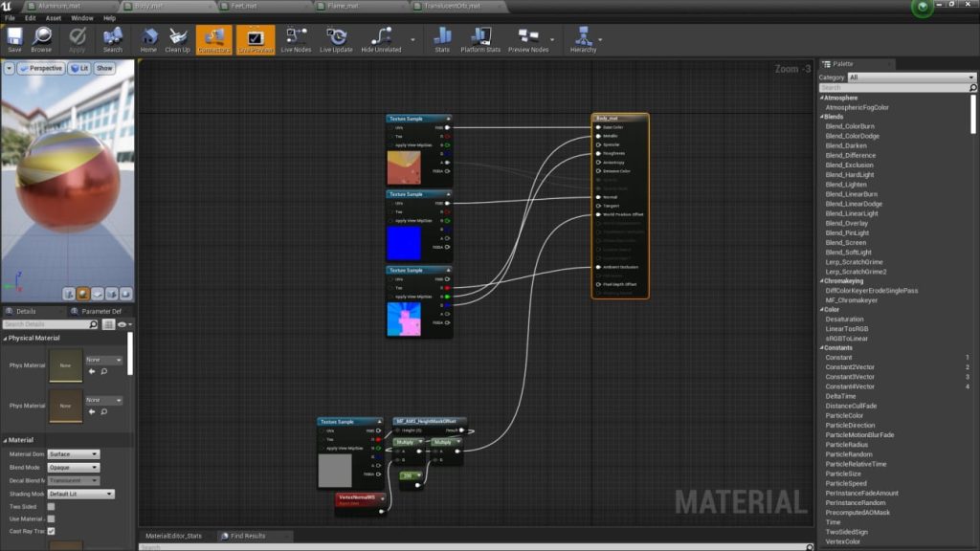This screenshot has height=551, width=980.
Task: Click the Show button in viewport
Action: click(103, 68)
